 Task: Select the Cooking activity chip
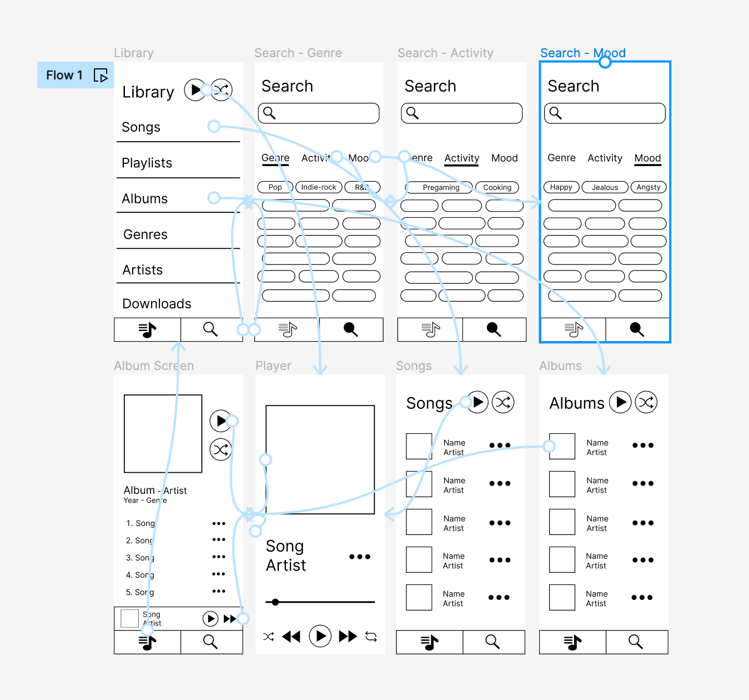click(x=497, y=187)
